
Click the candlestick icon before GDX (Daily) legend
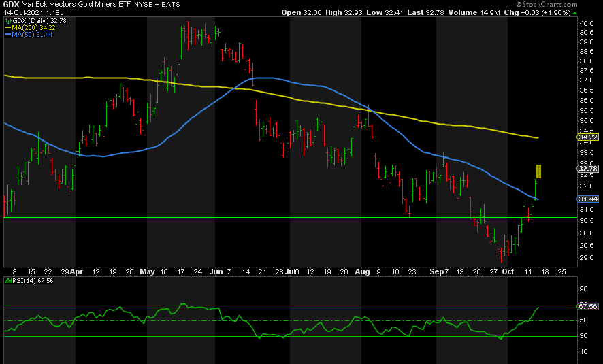tap(8, 21)
